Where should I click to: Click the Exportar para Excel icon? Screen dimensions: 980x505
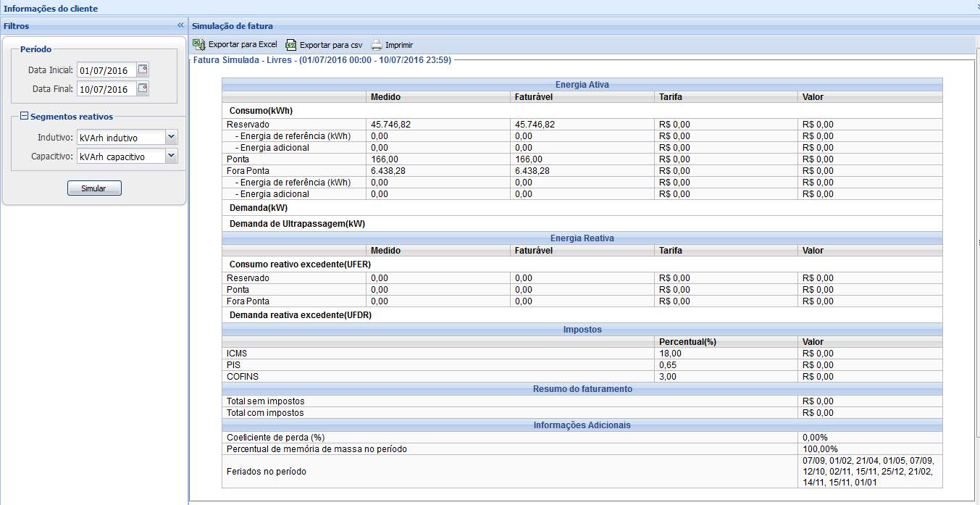(198, 44)
